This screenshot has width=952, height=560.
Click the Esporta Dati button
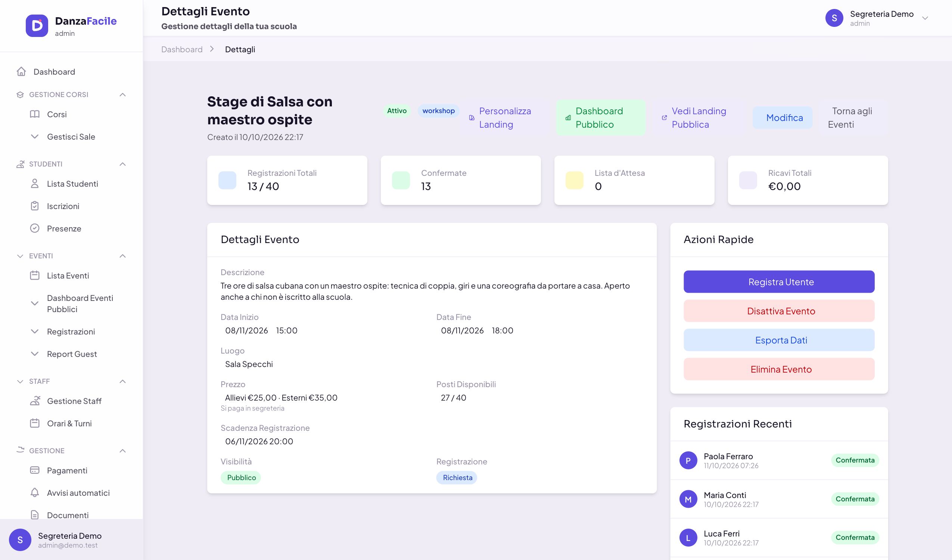click(x=779, y=340)
